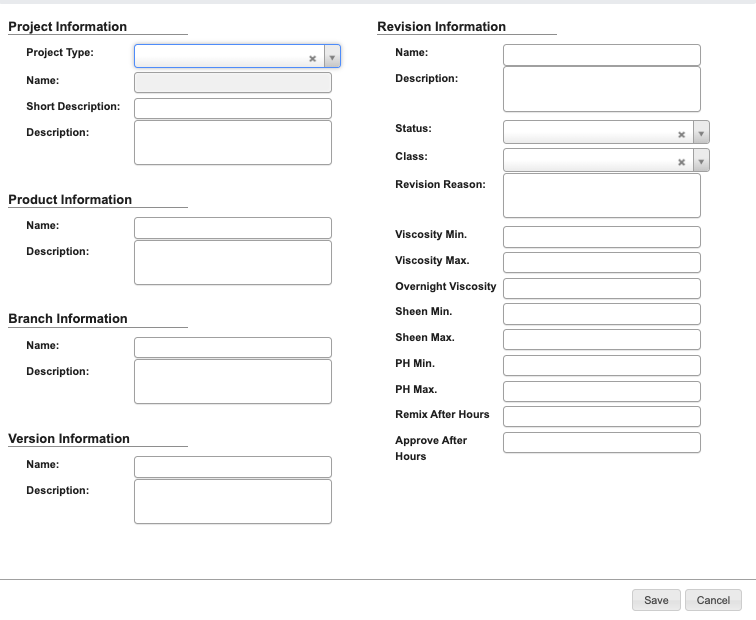756x620 pixels.
Task: Click the PH Min. label
Action: (415, 364)
